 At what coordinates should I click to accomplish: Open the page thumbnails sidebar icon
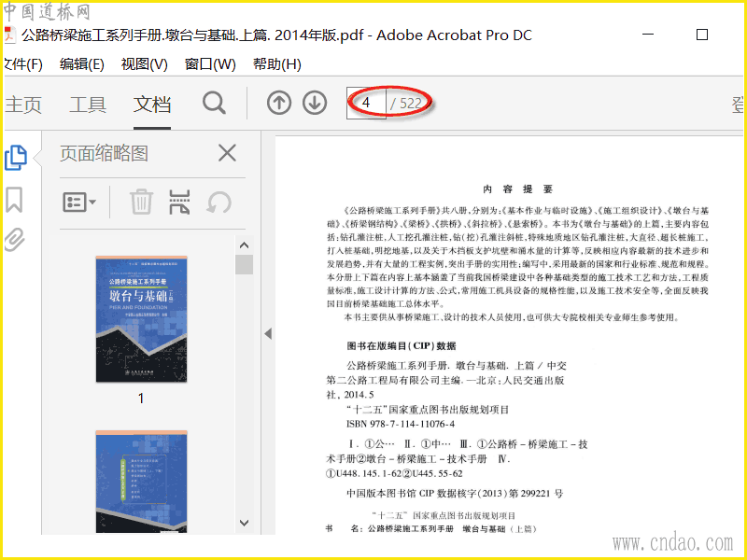[x=16, y=158]
